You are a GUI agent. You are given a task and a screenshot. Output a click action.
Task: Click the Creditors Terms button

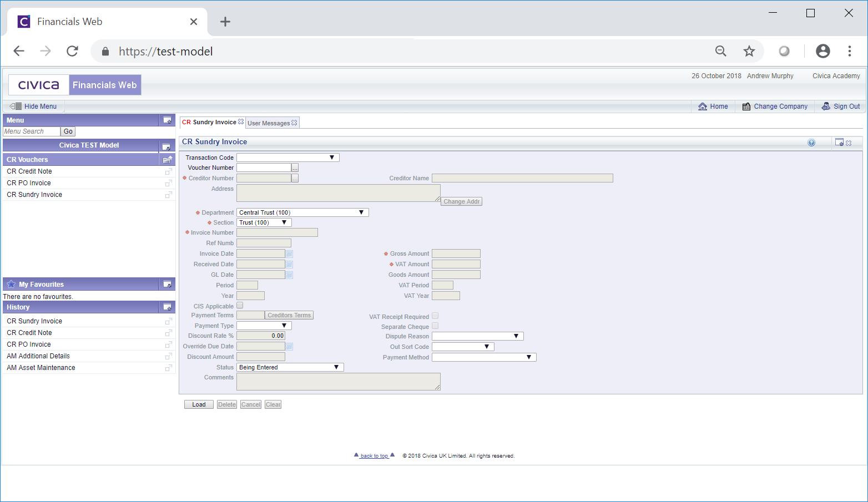[289, 315]
